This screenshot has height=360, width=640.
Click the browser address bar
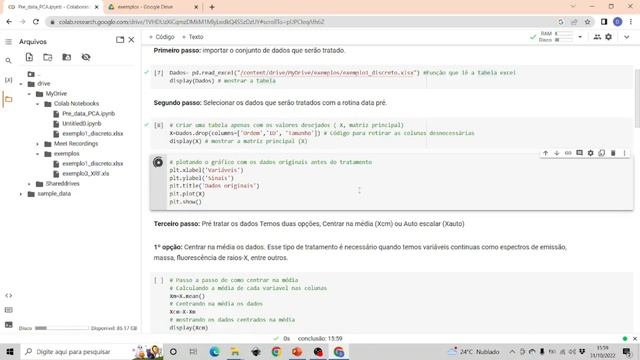point(302,22)
